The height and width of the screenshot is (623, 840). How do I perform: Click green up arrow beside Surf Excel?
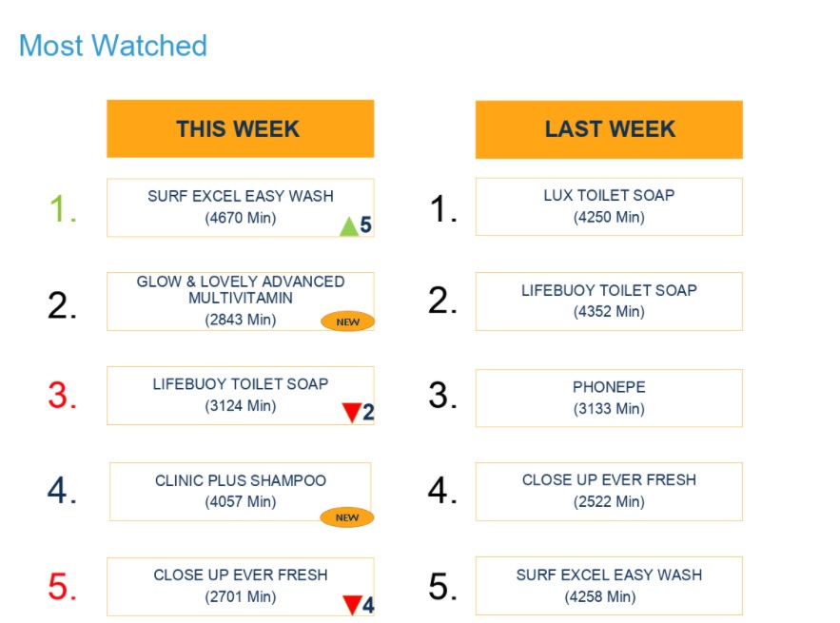pyautogui.click(x=349, y=226)
